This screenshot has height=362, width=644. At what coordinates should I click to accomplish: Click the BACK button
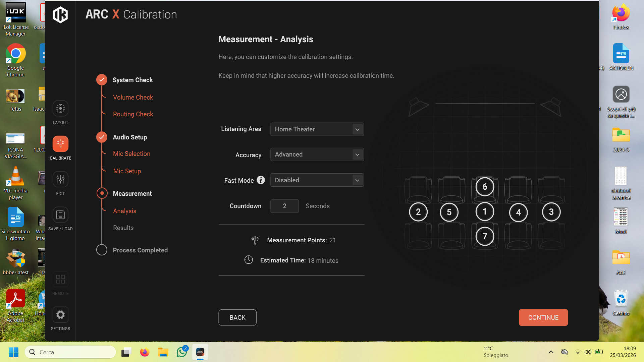pos(237,317)
